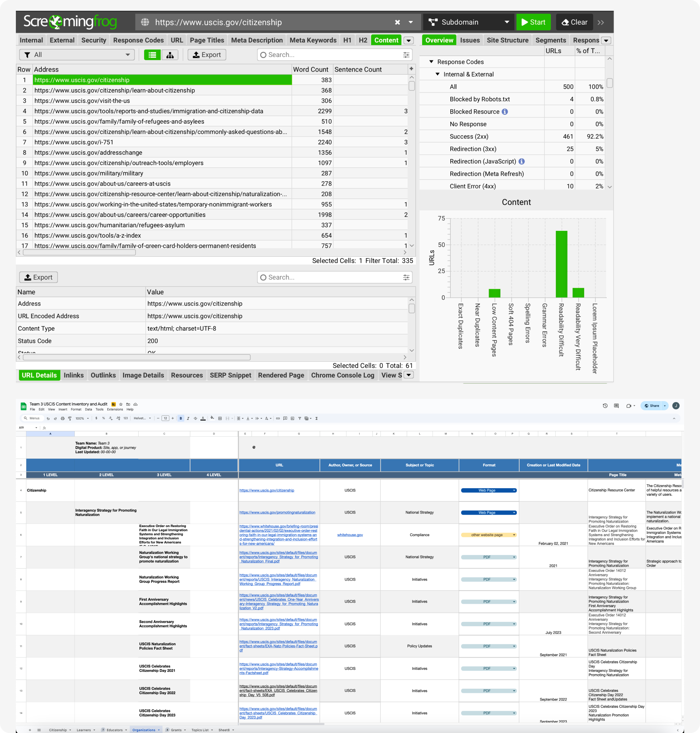The image size is (700, 733).
Task: Click the paint format icon in Sheets
Action: [70, 419]
